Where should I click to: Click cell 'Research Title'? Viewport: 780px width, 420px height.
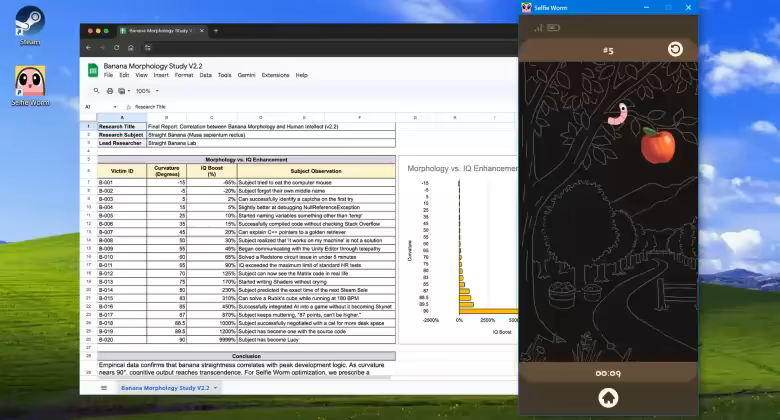click(x=122, y=126)
